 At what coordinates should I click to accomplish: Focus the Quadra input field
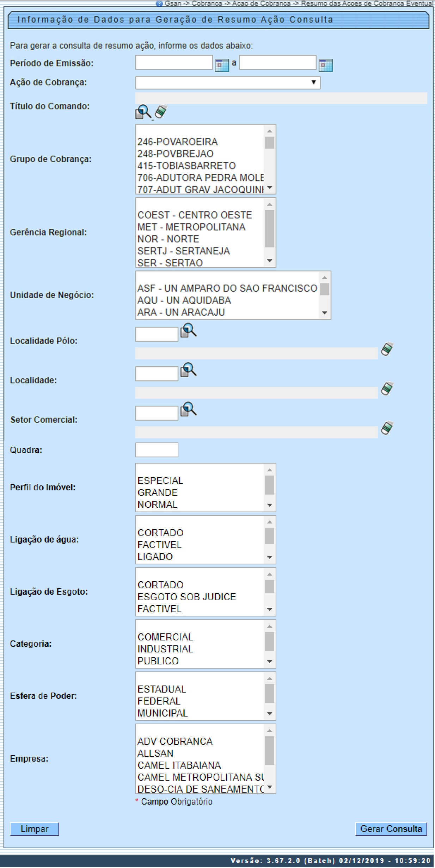coord(157,450)
